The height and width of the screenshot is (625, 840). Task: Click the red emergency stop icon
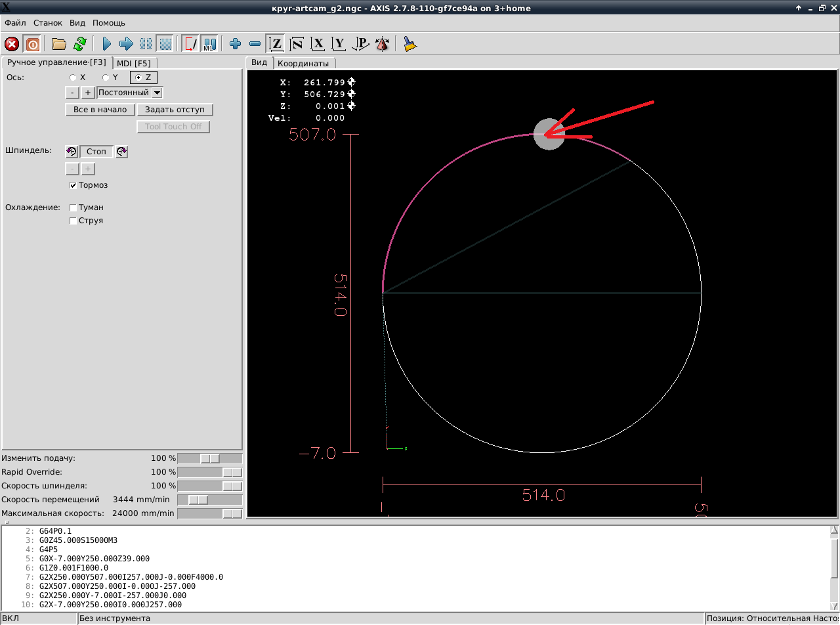click(x=12, y=44)
